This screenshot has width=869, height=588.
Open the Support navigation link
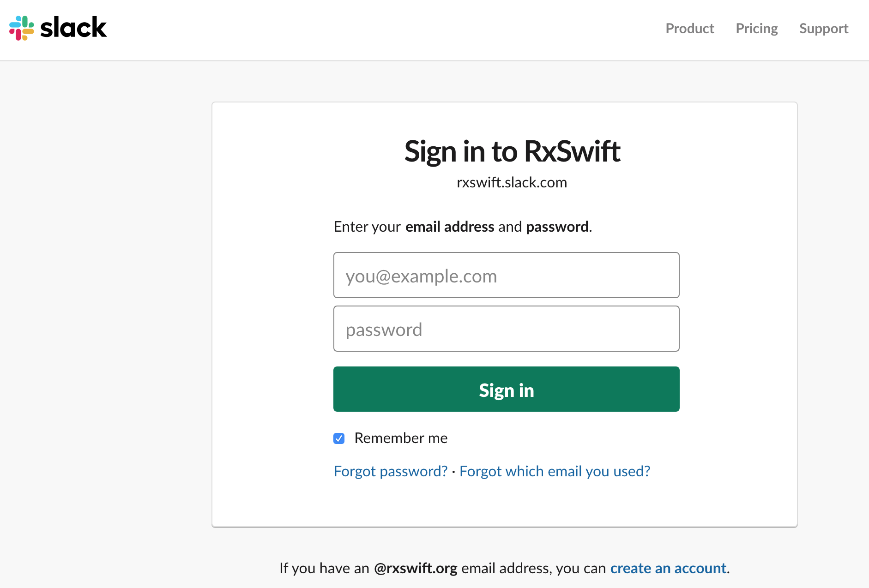824,29
